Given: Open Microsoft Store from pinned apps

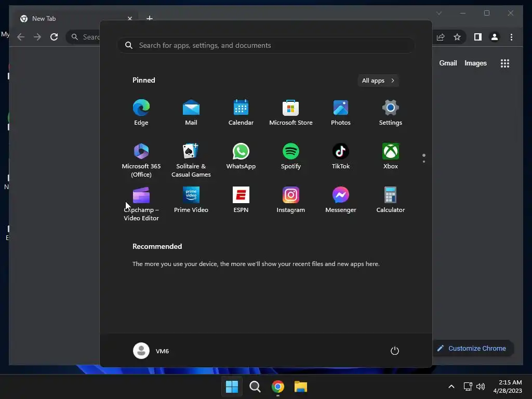Looking at the screenshot, I should coord(291,113).
